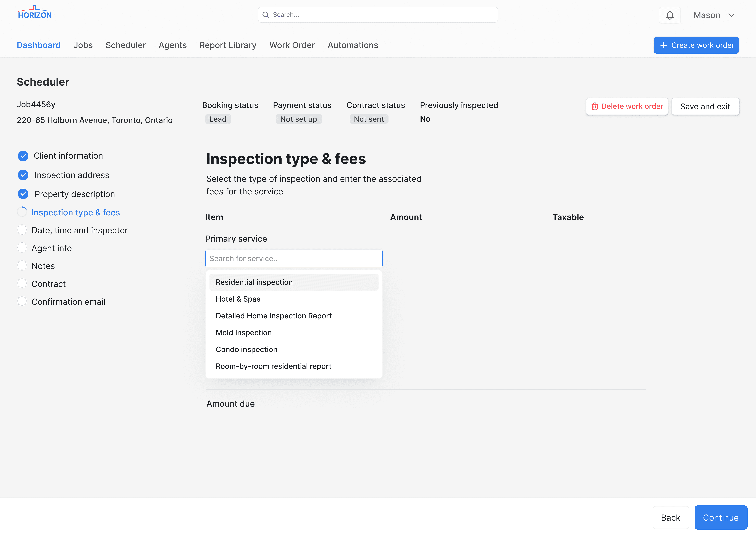756x538 pixels.
Task: Select Residential inspection from the list
Action: click(294, 282)
